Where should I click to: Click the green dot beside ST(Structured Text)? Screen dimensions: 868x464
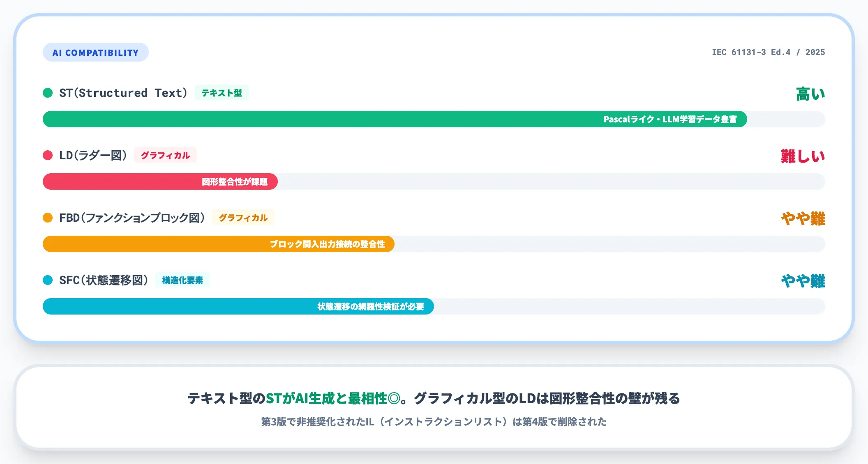pos(48,93)
